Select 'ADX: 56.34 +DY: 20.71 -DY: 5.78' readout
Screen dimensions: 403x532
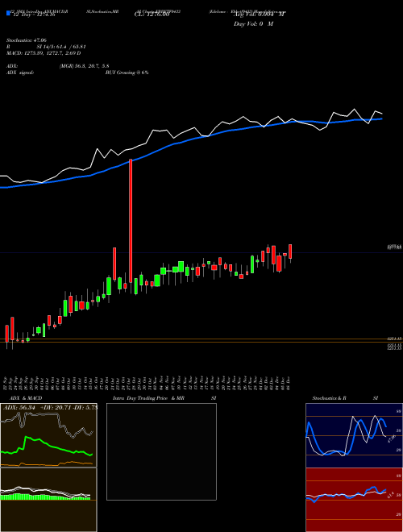click(50, 407)
